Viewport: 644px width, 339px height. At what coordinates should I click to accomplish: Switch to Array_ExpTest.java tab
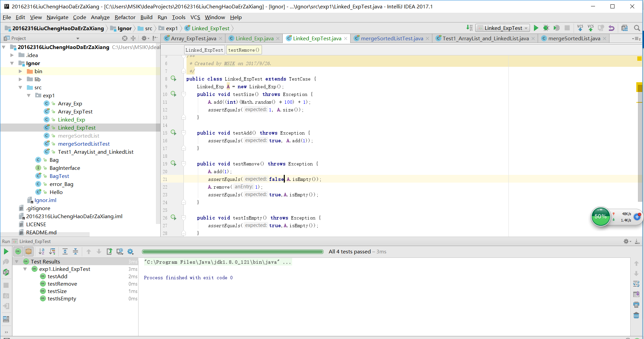[193, 39]
